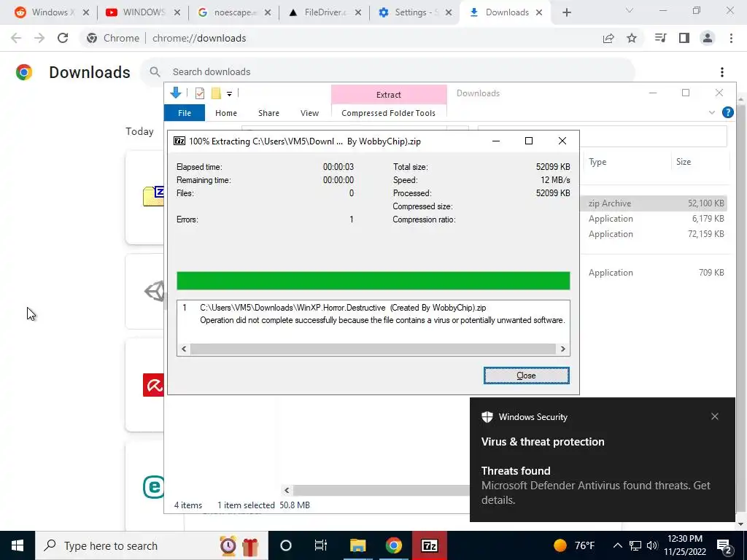747x560 pixels.
Task: Go forward in Chrome
Action: [39, 38]
